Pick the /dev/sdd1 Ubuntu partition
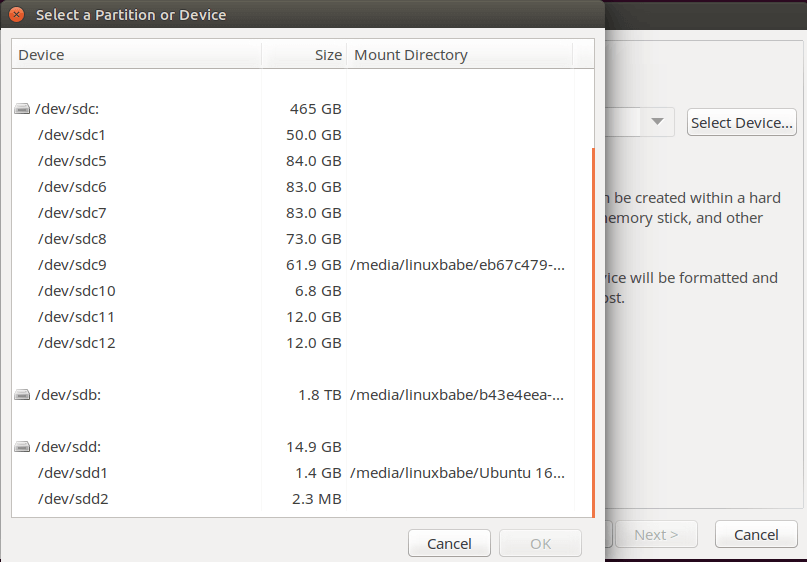 point(71,473)
